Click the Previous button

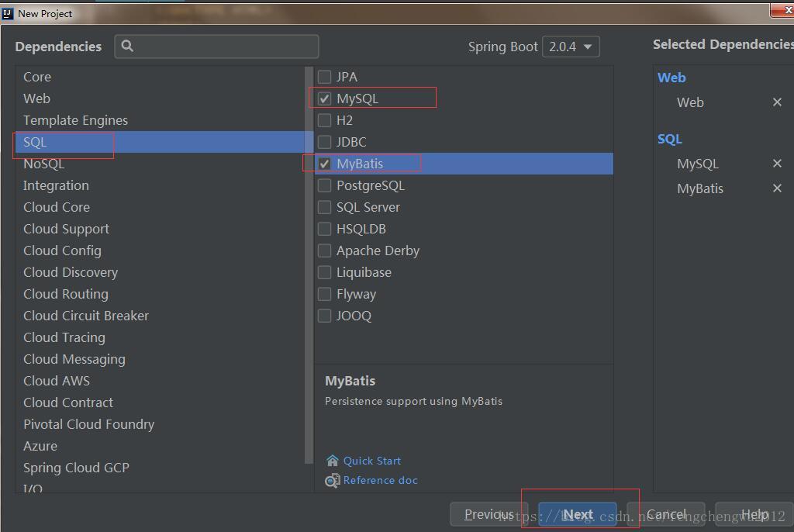tap(488, 515)
